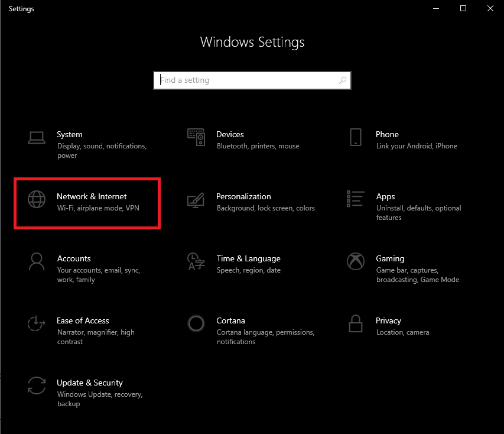Click 'Uninstall, defaults, optional features' text

pos(418,213)
